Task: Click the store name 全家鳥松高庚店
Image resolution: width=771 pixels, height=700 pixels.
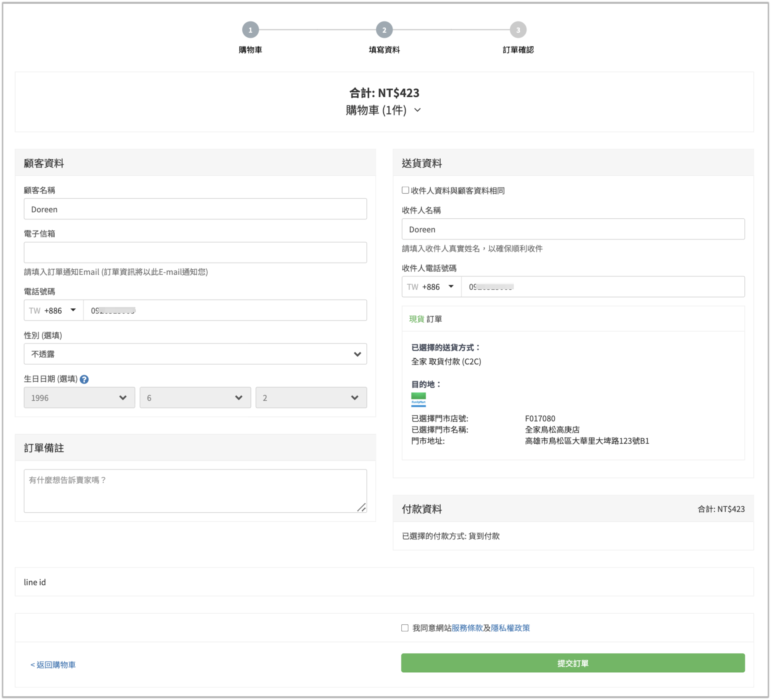Action: point(552,430)
